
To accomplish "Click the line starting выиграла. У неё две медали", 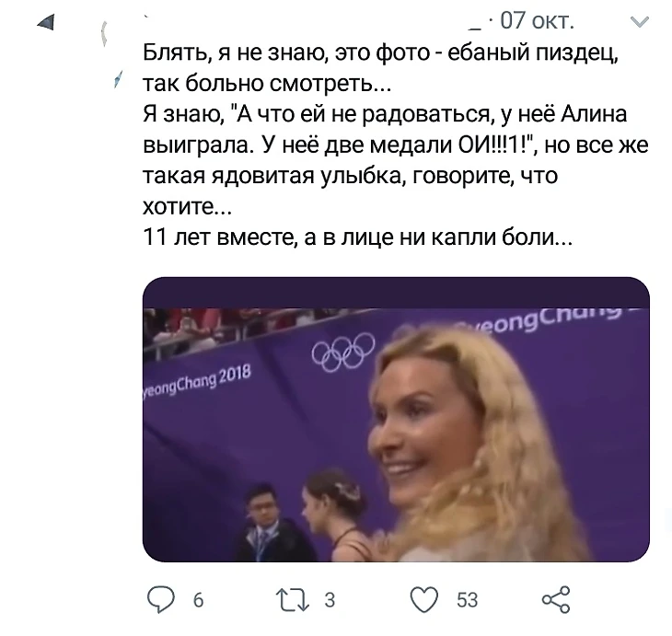I will [398, 146].
